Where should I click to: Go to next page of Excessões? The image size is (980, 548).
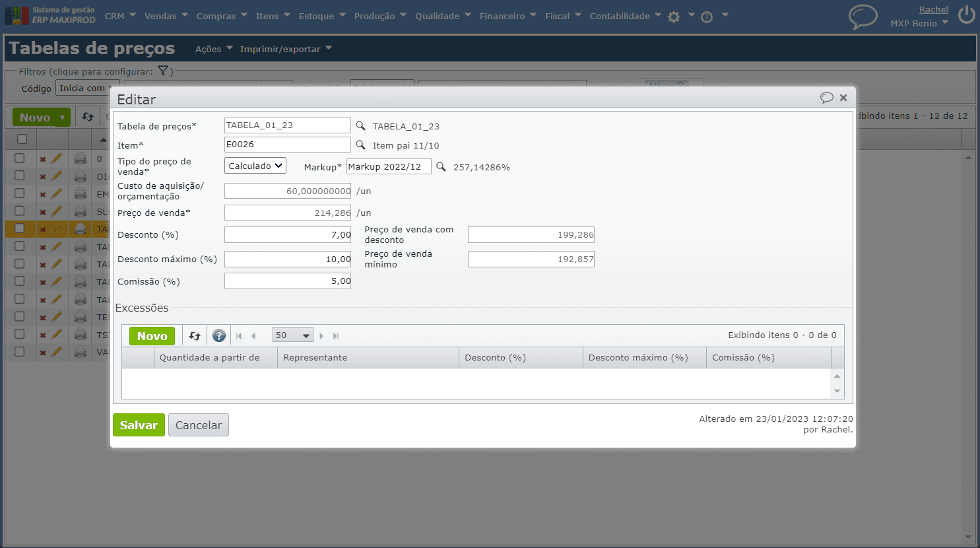coord(321,336)
